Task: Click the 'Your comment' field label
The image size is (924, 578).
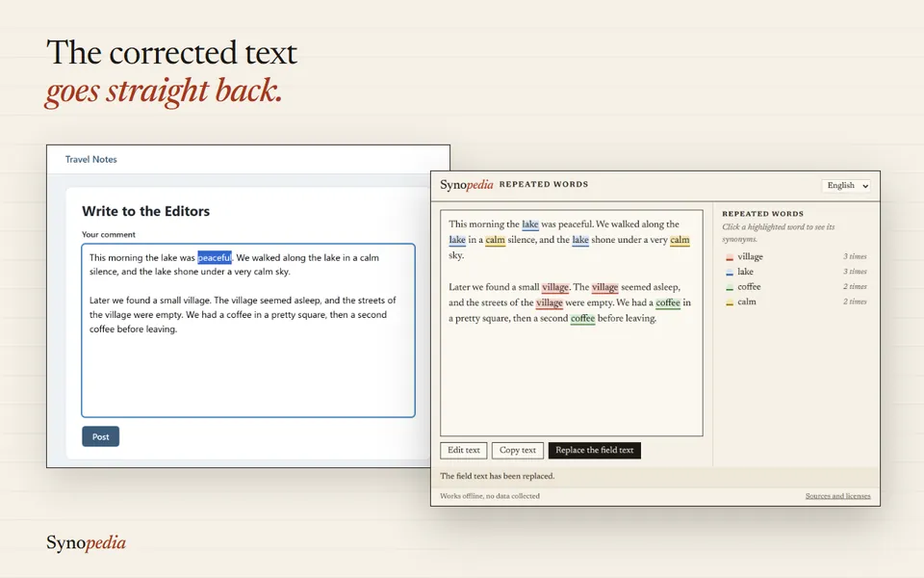Action: tap(109, 234)
